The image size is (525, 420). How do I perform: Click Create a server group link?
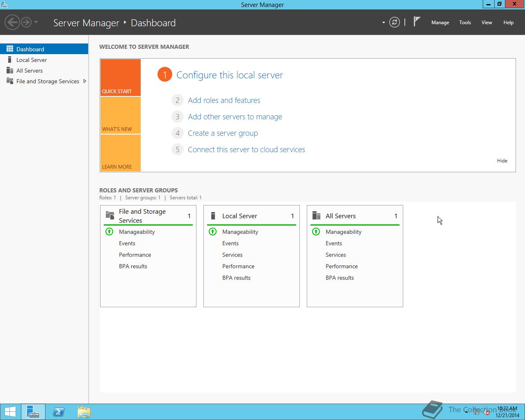(223, 133)
